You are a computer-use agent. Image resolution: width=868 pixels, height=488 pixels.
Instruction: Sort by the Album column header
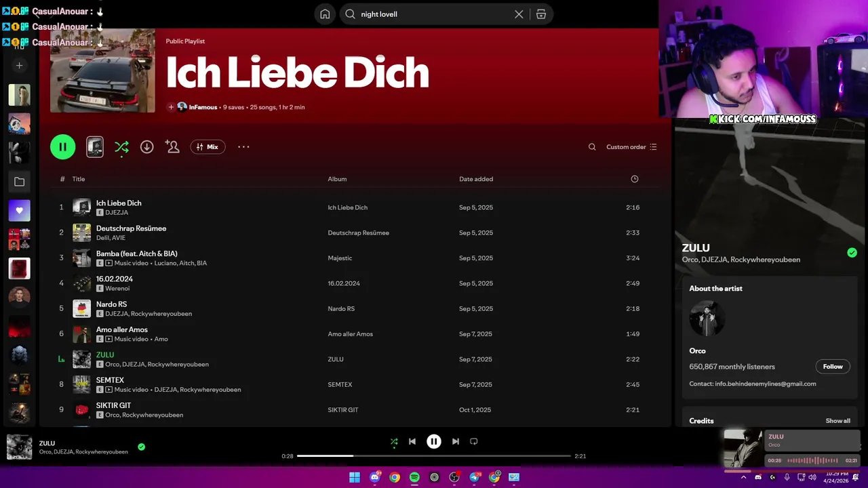[x=337, y=179]
